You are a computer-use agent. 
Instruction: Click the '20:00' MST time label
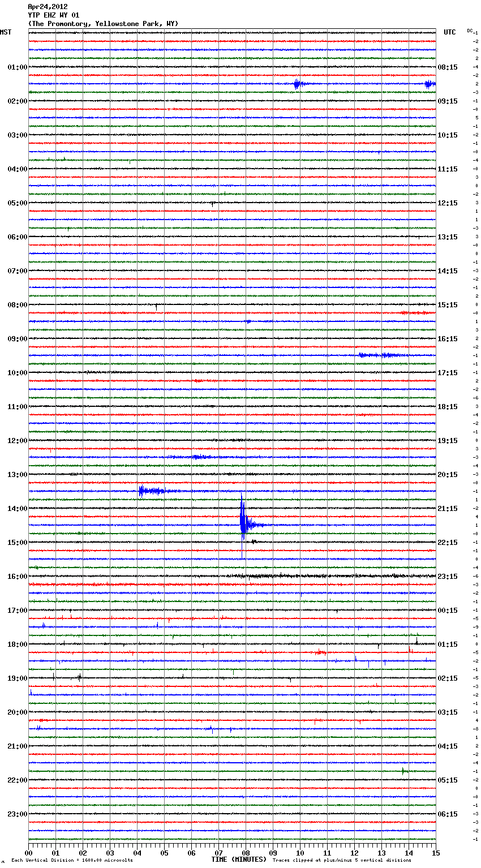point(17,712)
